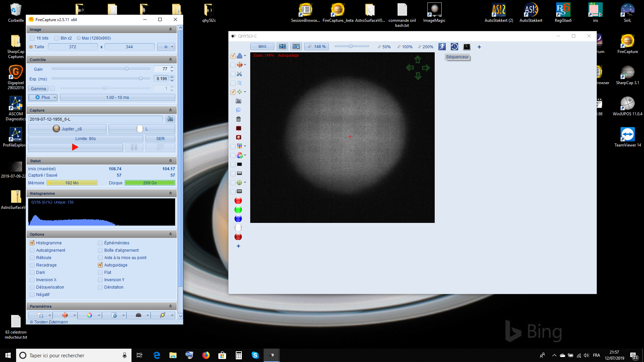Click the trash can delete icon
Viewport: 644px width, 362px height.
pyautogui.click(x=238, y=119)
